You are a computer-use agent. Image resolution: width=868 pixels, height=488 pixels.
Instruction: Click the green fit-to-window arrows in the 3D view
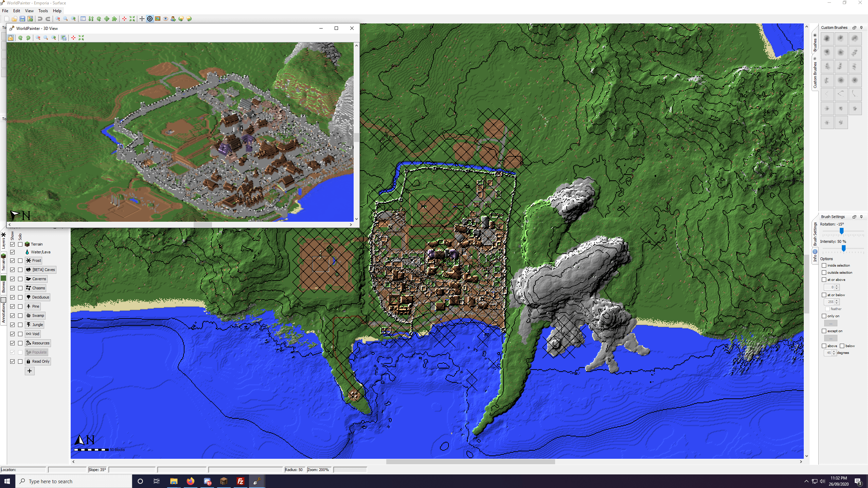(x=81, y=38)
